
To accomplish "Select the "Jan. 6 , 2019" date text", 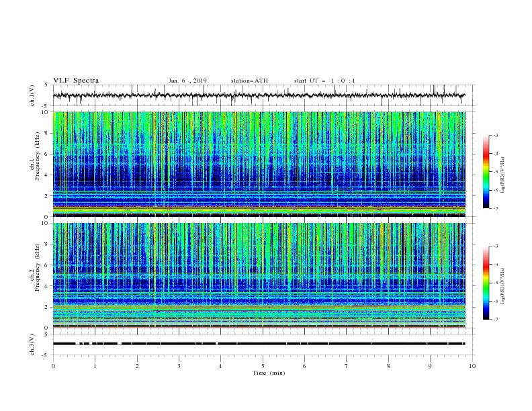I will click(x=187, y=81).
